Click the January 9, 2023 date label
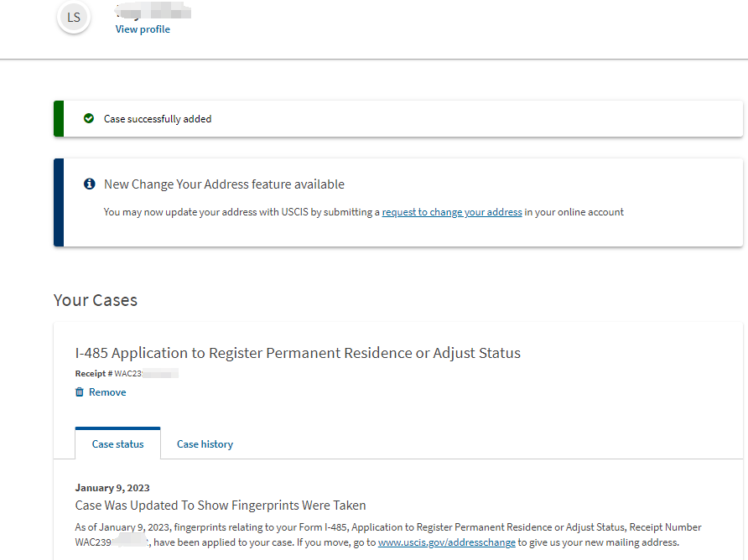Image resolution: width=748 pixels, height=560 pixels. pyautogui.click(x=112, y=488)
